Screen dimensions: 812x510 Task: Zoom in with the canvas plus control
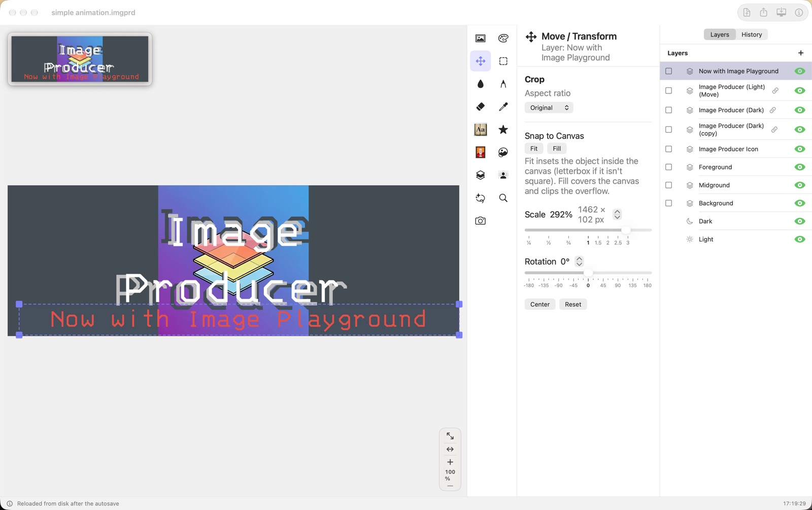click(450, 462)
